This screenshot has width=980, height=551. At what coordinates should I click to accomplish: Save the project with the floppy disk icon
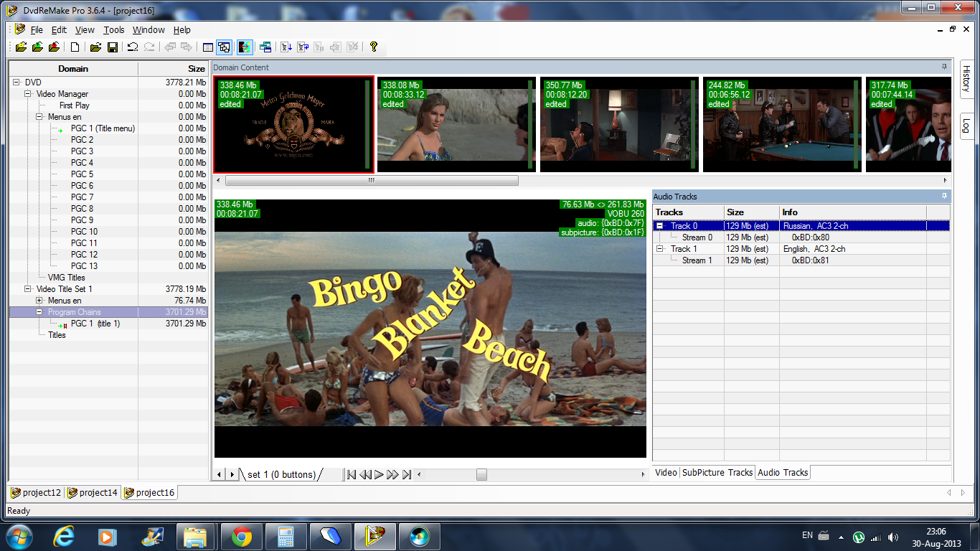[113, 47]
